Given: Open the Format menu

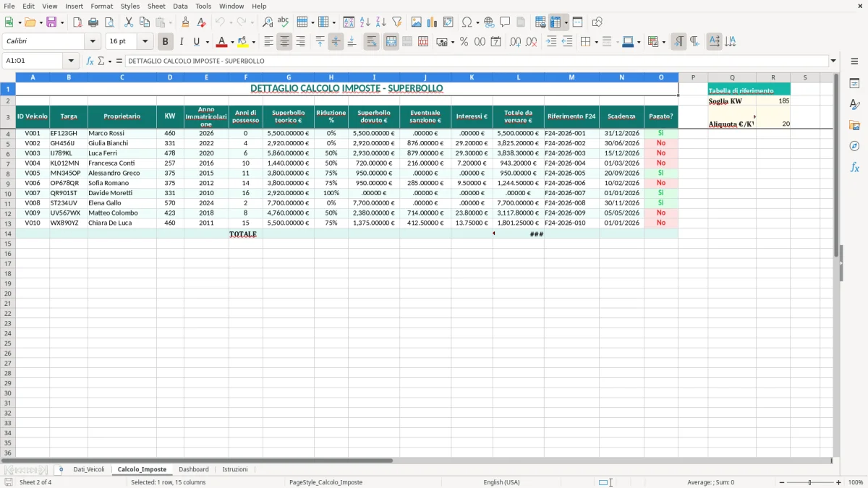Looking at the screenshot, I should [101, 6].
